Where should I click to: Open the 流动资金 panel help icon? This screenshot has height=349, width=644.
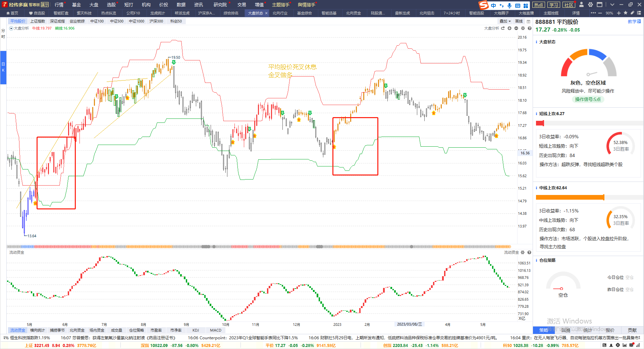click(x=529, y=252)
